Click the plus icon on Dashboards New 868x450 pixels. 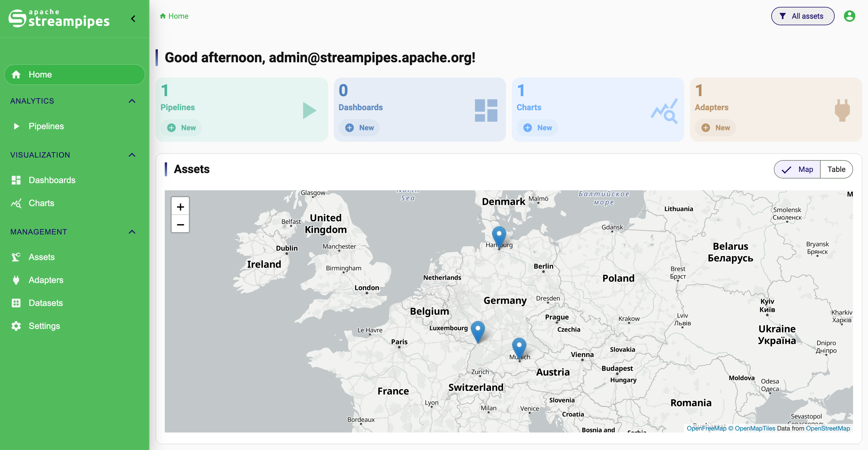349,128
